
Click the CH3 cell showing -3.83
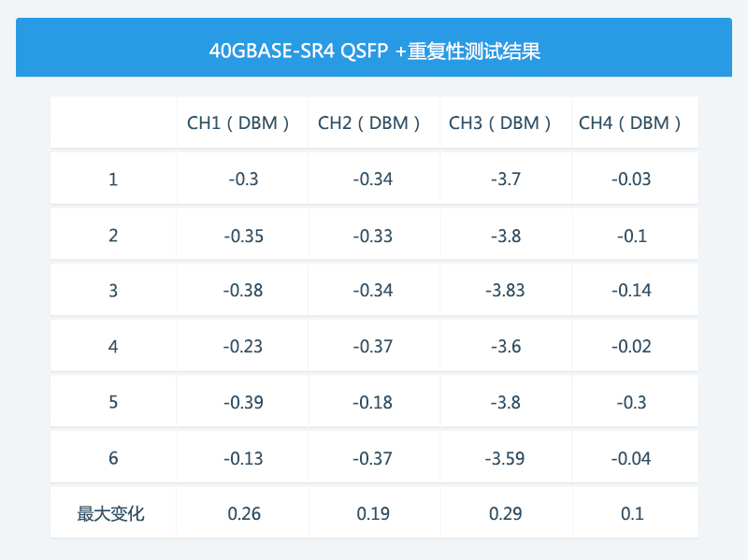505,291
